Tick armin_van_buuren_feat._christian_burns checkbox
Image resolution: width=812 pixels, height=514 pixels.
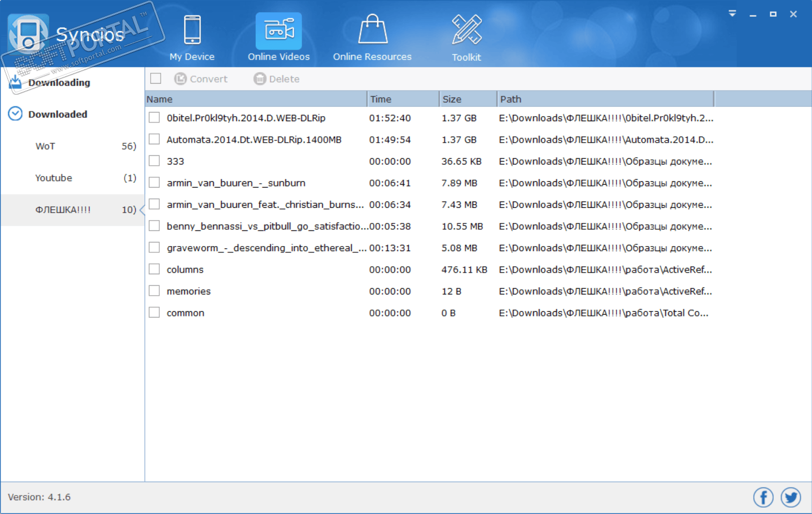(x=154, y=204)
